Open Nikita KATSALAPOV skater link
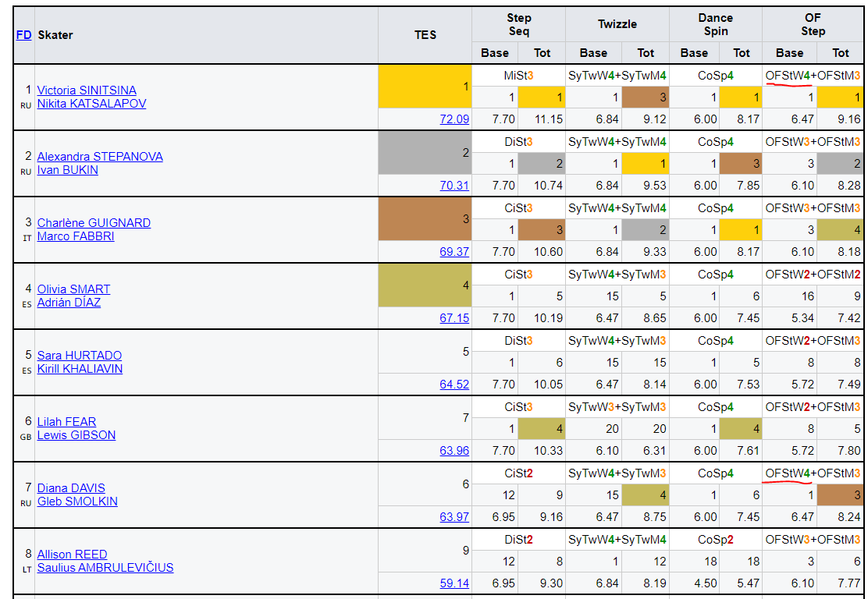Screen dimensions: 868x599 [91, 104]
